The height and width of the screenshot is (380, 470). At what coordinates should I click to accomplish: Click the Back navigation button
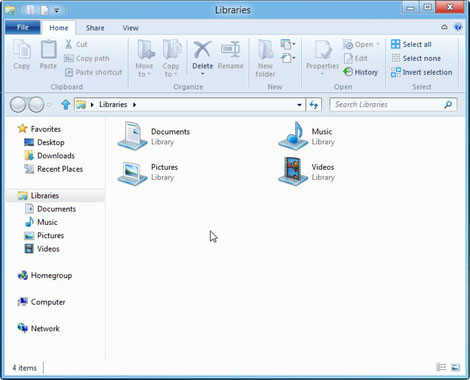18,105
